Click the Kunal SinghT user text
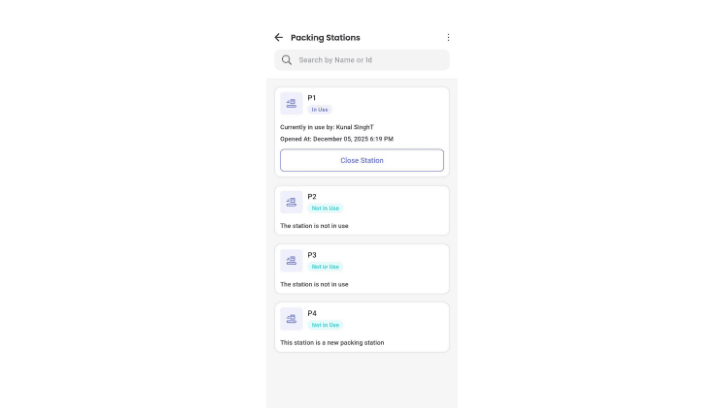This screenshot has height=413, width=720. [x=355, y=127]
